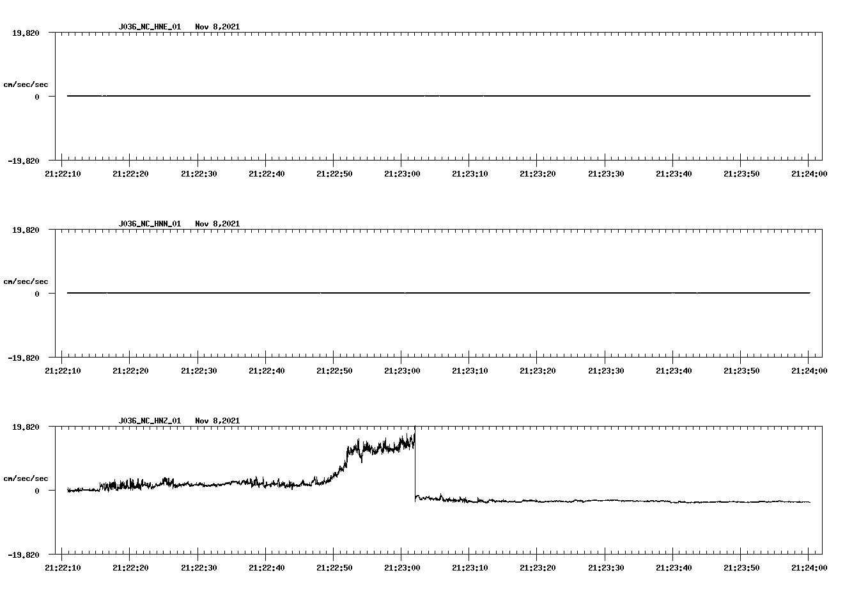Viewport: 868px width, 591px height.
Task: Click the cm/sec/sec unit label of HNN plot
Action: (26, 281)
